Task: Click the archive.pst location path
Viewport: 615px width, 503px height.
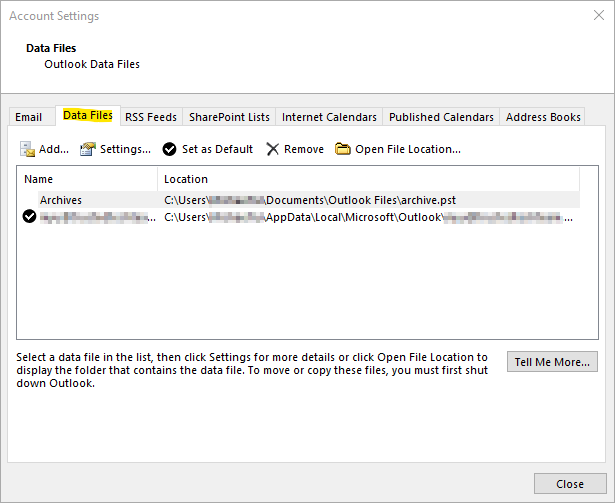Action: [310, 200]
